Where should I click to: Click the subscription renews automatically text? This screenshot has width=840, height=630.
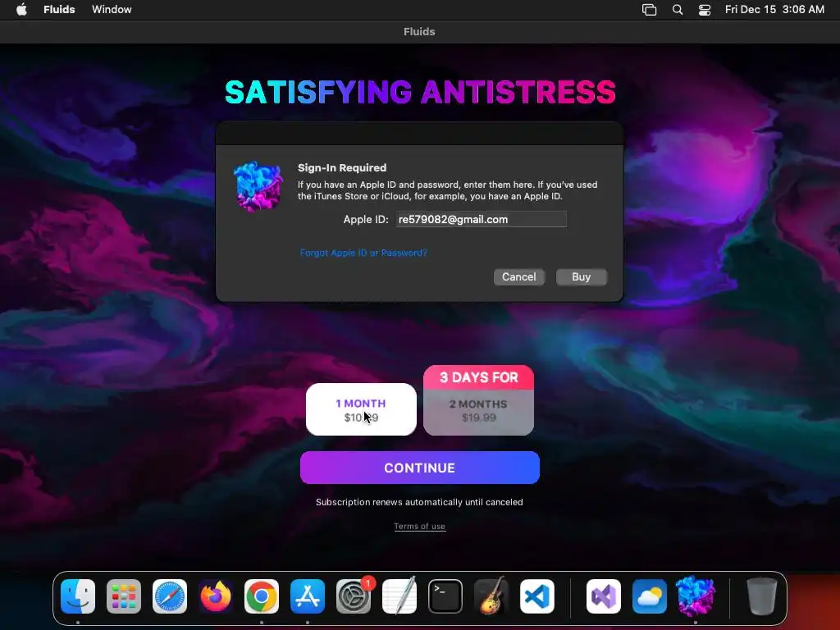point(419,502)
